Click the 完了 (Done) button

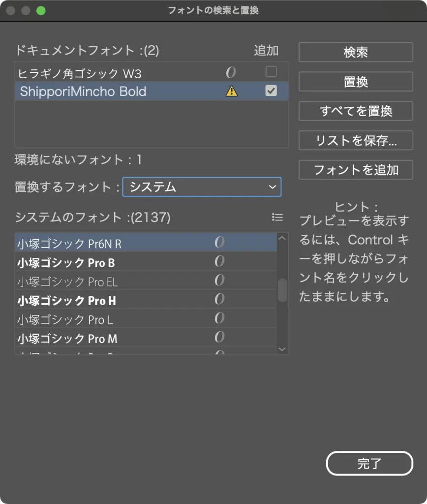click(x=369, y=464)
